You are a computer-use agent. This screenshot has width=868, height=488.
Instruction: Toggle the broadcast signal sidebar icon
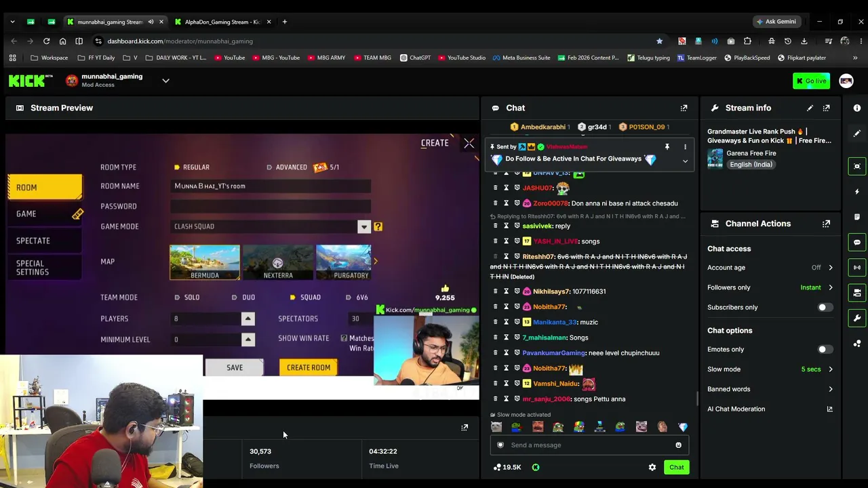pyautogui.click(x=857, y=268)
